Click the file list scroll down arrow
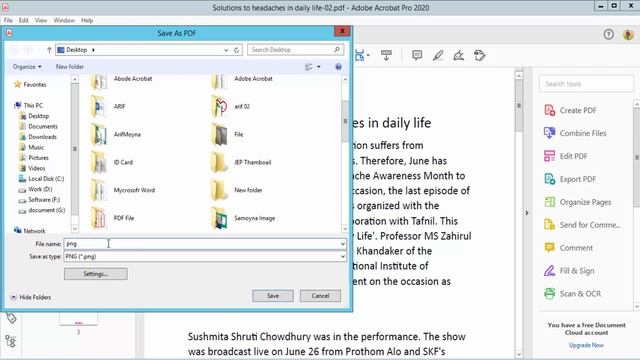Image resolution: width=640 pixels, height=360 pixels. click(345, 229)
